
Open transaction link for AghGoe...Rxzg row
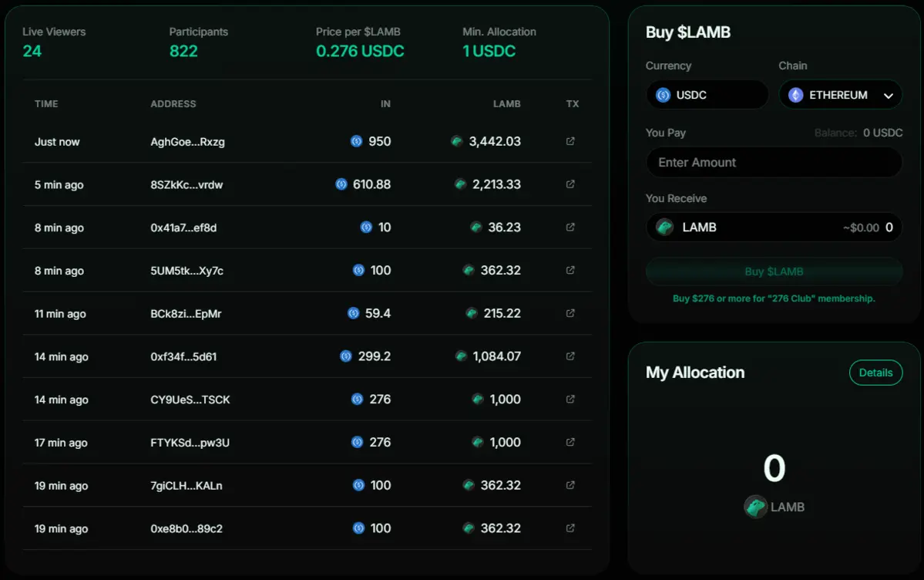click(x=570, y=141)
